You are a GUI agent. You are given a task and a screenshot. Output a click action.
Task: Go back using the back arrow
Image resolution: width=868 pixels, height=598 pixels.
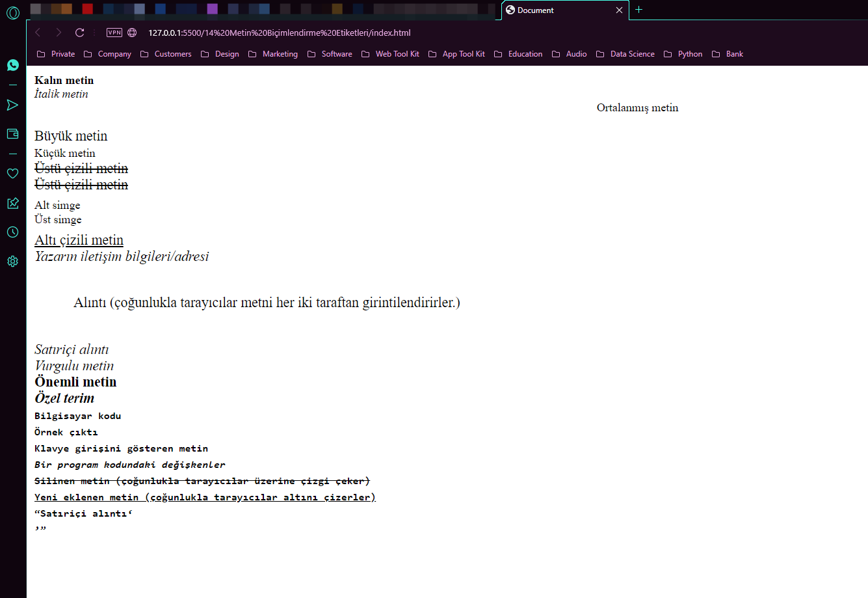37,33
